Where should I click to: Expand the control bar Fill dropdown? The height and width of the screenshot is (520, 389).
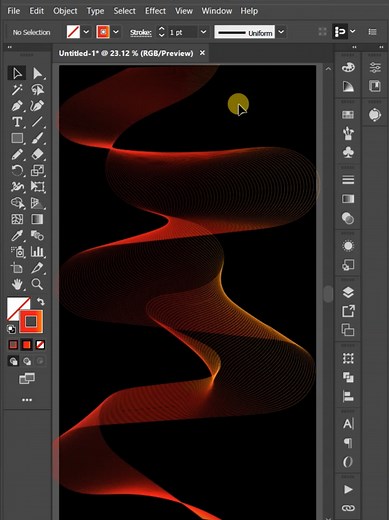(86, 32)
